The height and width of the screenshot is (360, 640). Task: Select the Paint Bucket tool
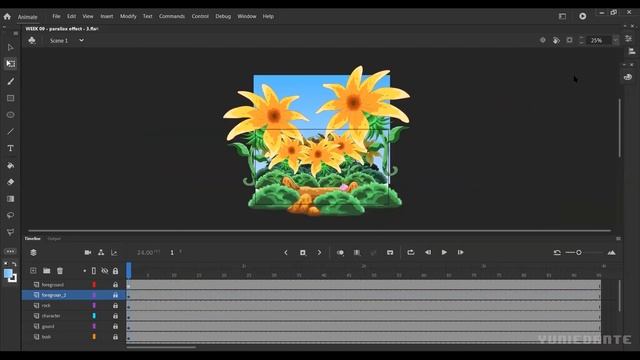[x=11, y=165]
